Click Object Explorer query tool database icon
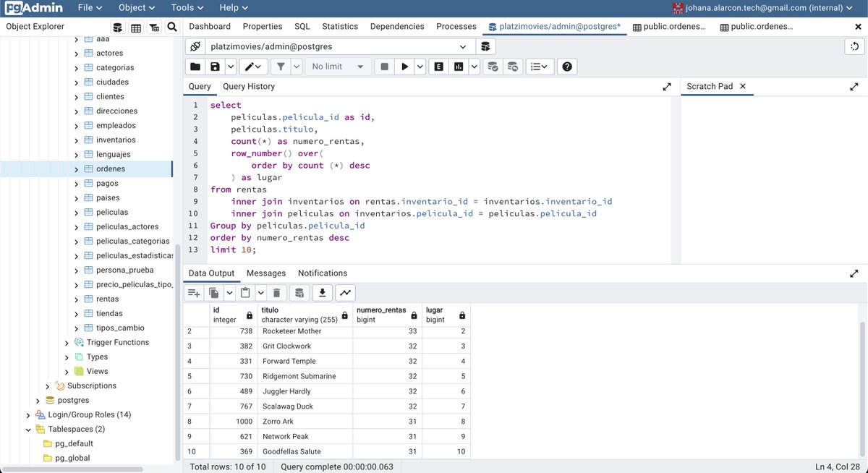 tap(118, 27)
